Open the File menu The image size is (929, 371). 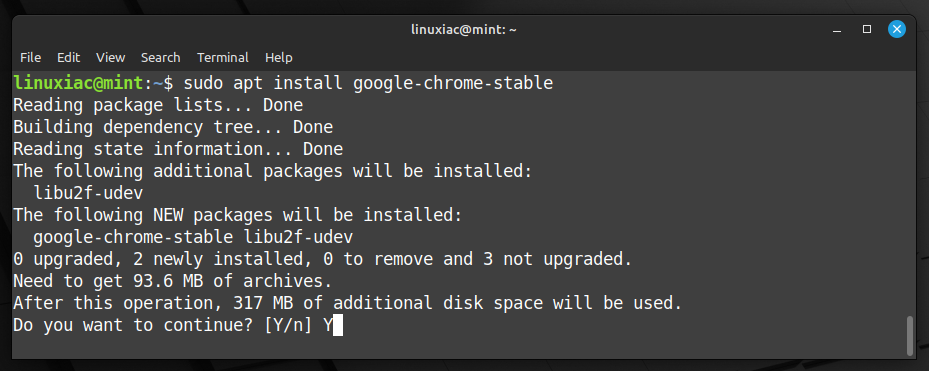(30, 57)
